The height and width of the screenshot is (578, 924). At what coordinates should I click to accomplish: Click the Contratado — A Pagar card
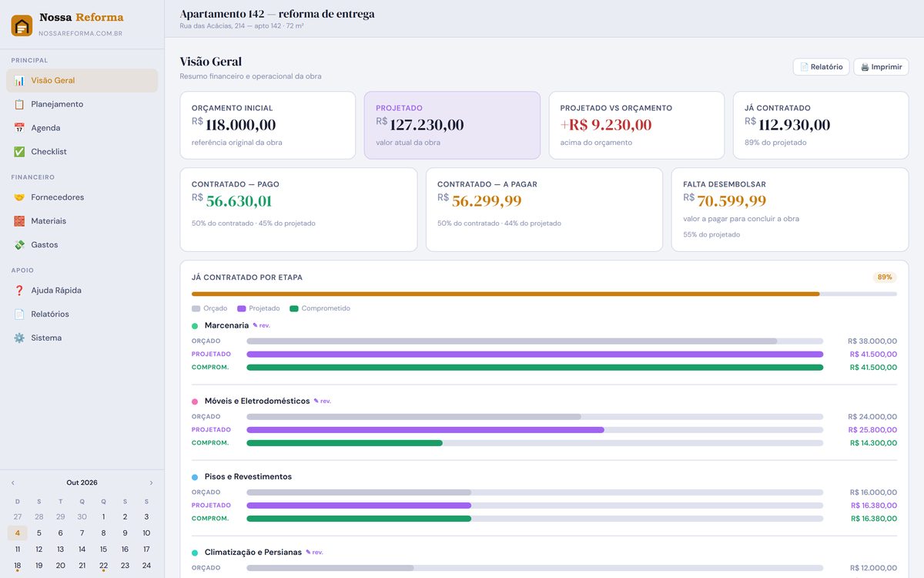pos(544,210)
